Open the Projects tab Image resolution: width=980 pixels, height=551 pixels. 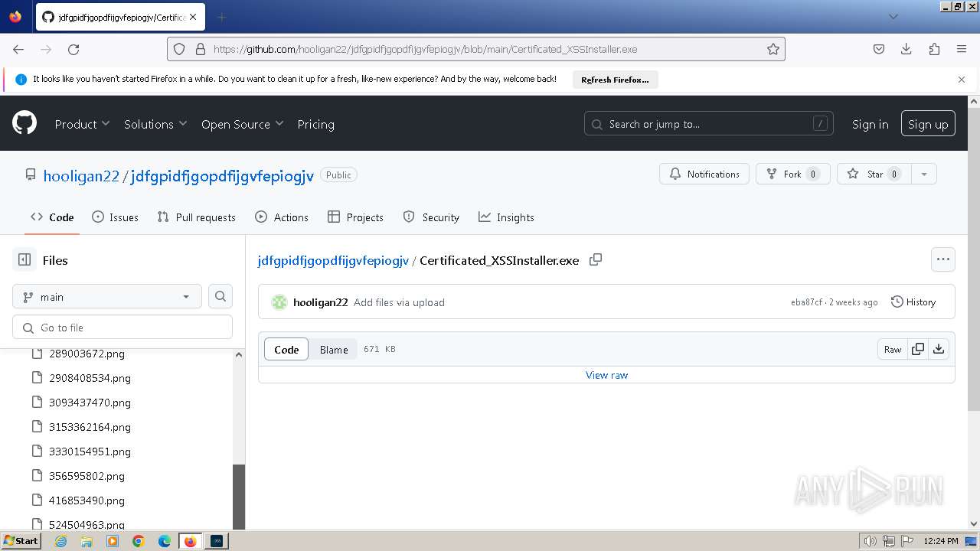click(355, 217)
